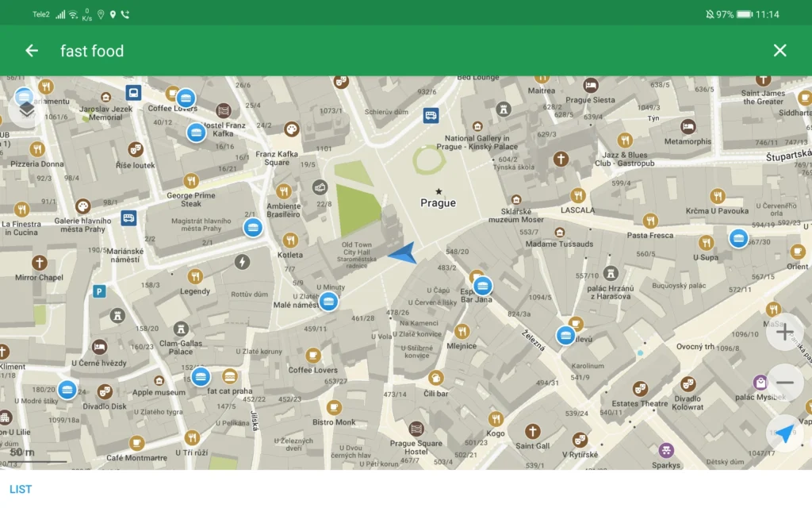
Task: Select the blue fast food pin near Malé náměstí
Action: tap(329, 302)
